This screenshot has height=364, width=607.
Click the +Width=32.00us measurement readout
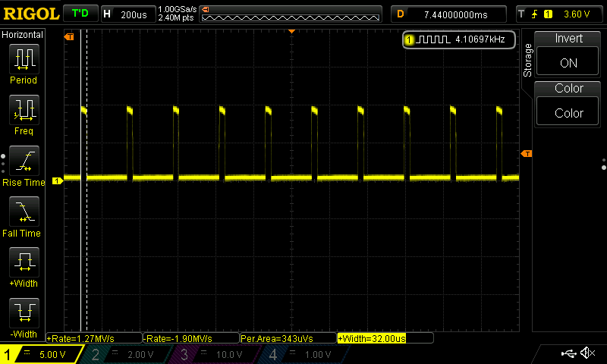(x=372, y=338)
